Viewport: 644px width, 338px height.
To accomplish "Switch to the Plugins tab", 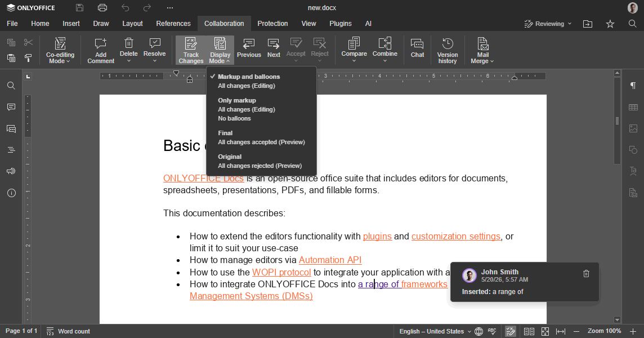I will [341, 24].
